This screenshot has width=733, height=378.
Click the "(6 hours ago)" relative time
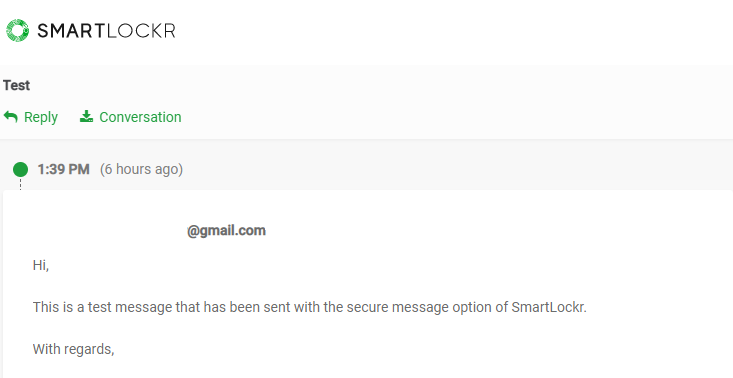[x=141, y=169]
